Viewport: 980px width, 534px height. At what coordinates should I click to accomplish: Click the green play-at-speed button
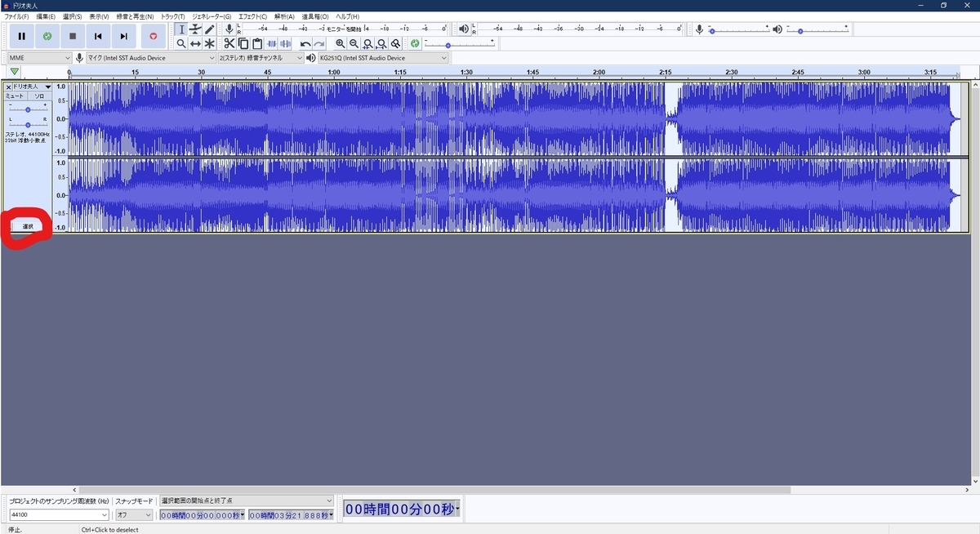pyautogui.click(x=415, y=43)
